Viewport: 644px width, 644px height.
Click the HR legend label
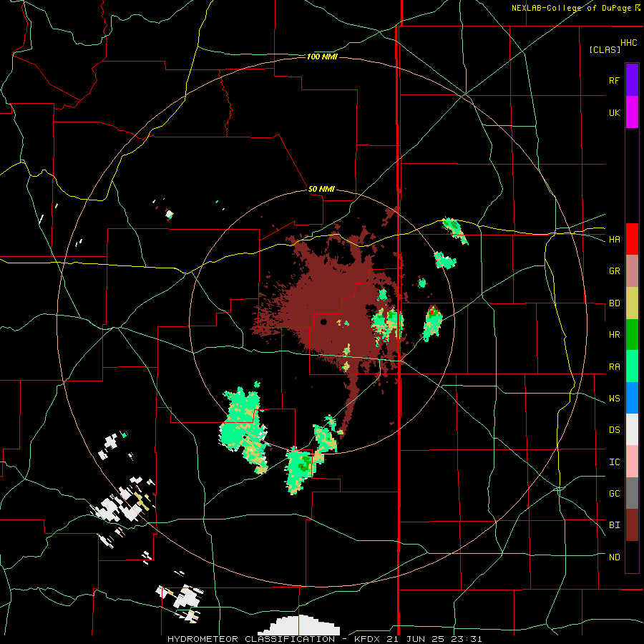(x=614, y=335)
